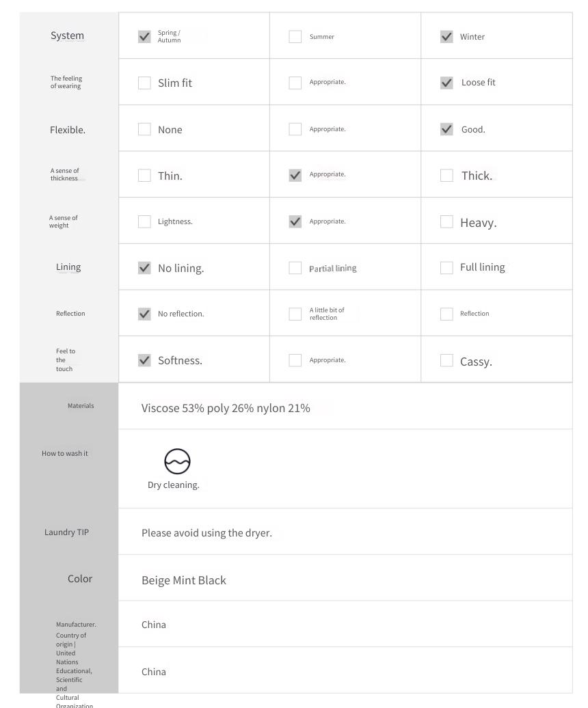Check the A little bit of reflection box
The height and width of the screenshot is (708, 588).
click(x=295, y=314)
